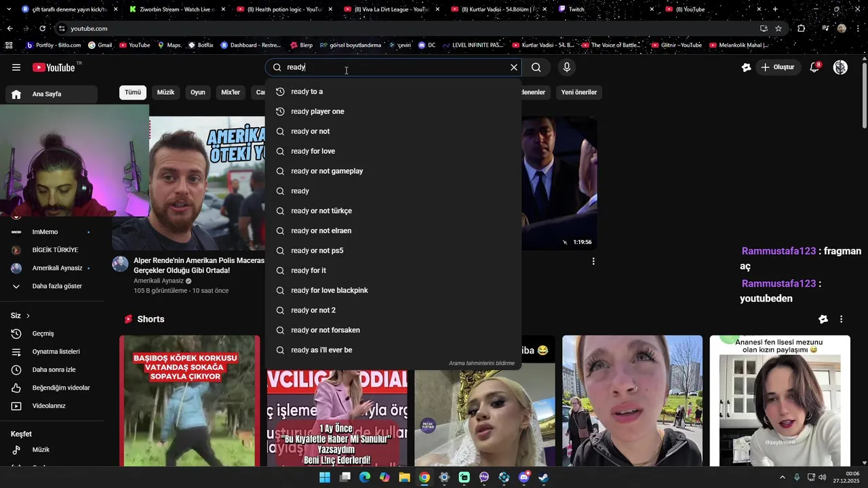Select suggestion 'ready or not gameplay'
This screenshot has height=488, width=868.
(x=393, y=171)
